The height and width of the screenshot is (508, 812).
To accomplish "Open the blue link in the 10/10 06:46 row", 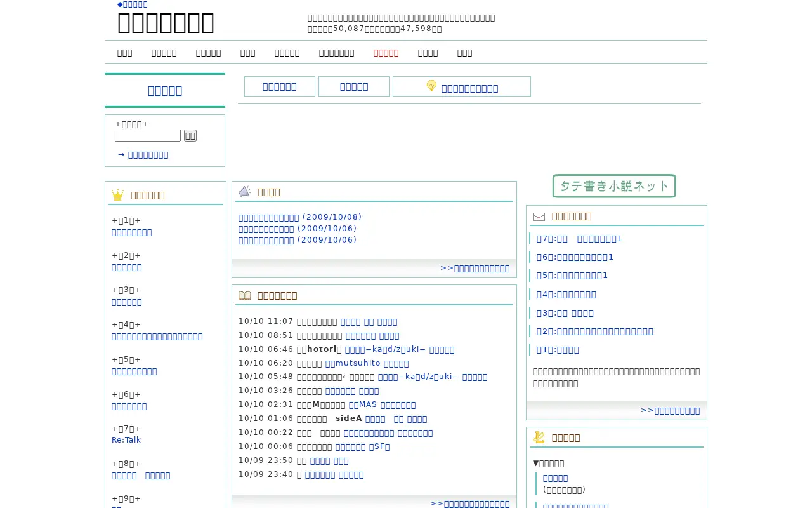I will click(400, 349).
